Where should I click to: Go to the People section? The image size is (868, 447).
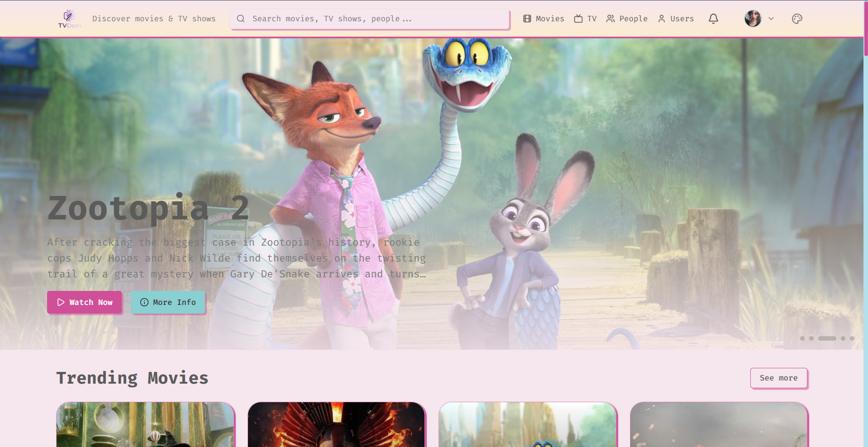click(x=627, y=19)
